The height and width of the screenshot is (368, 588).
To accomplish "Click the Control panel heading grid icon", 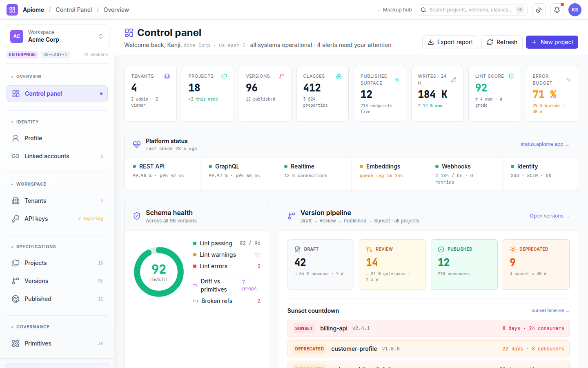I will click(129, 33).
